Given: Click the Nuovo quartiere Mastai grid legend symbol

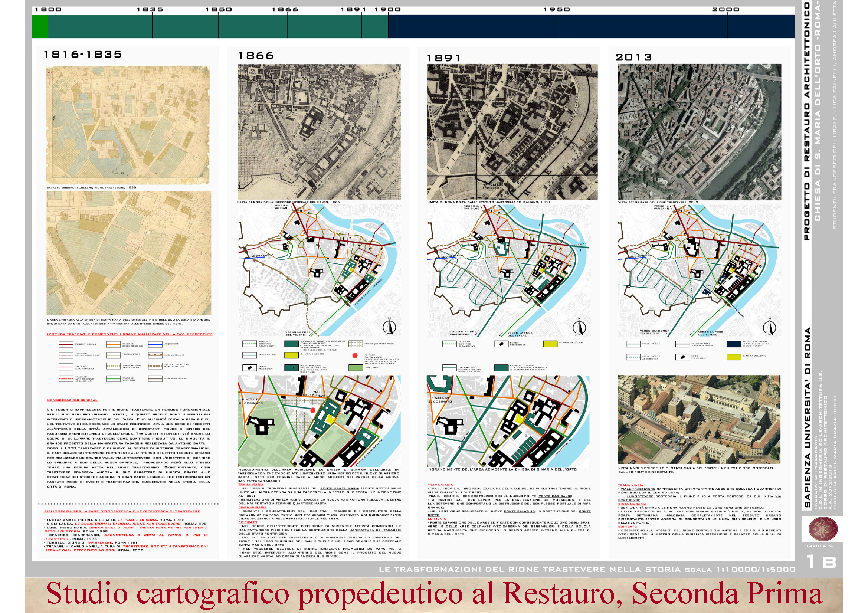Looking at the screenshot, I should tap(356, 344).
